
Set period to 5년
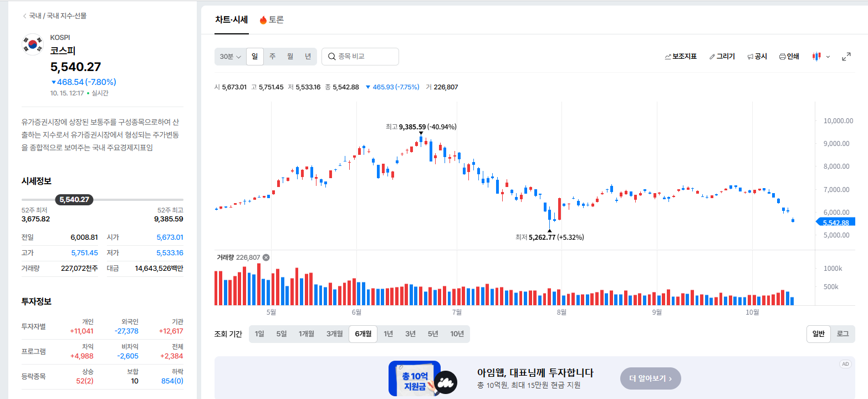433,334
